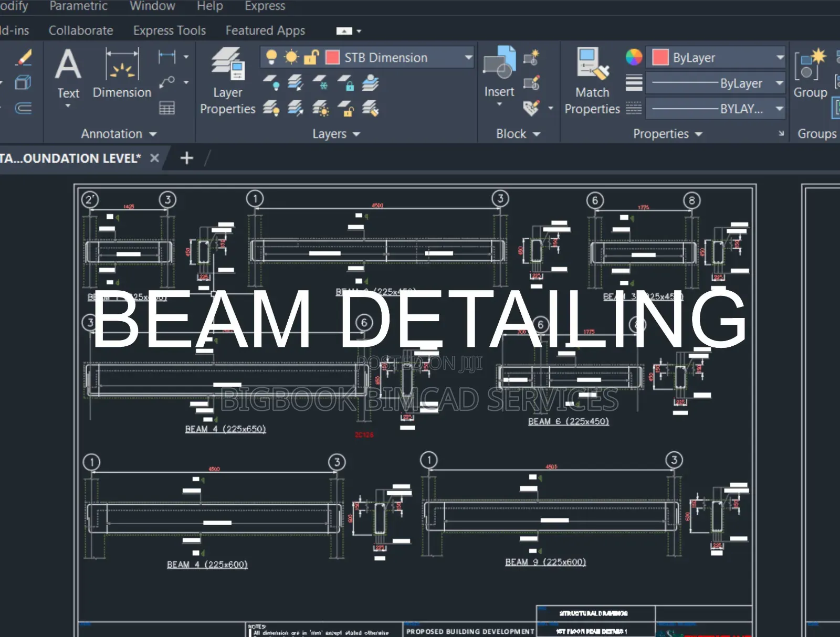
Task: Click the red ByLayer color swatch
Action: [660, 57]
